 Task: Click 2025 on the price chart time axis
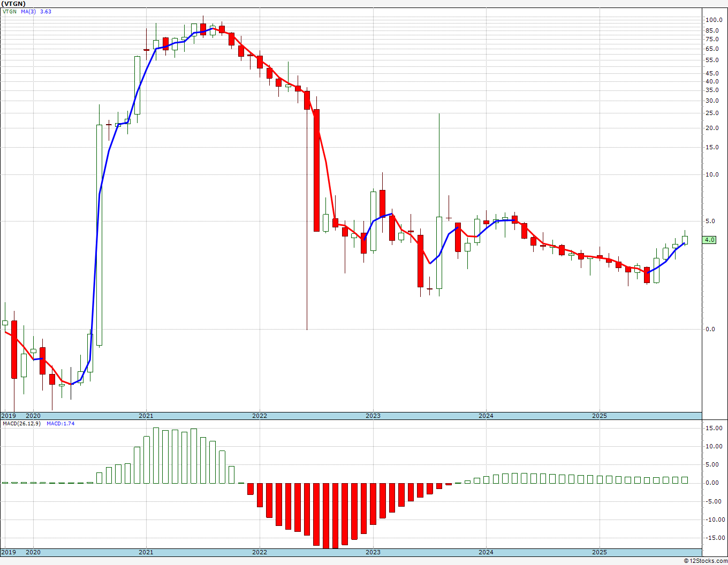pyautogui.click(x=600, y=416)
